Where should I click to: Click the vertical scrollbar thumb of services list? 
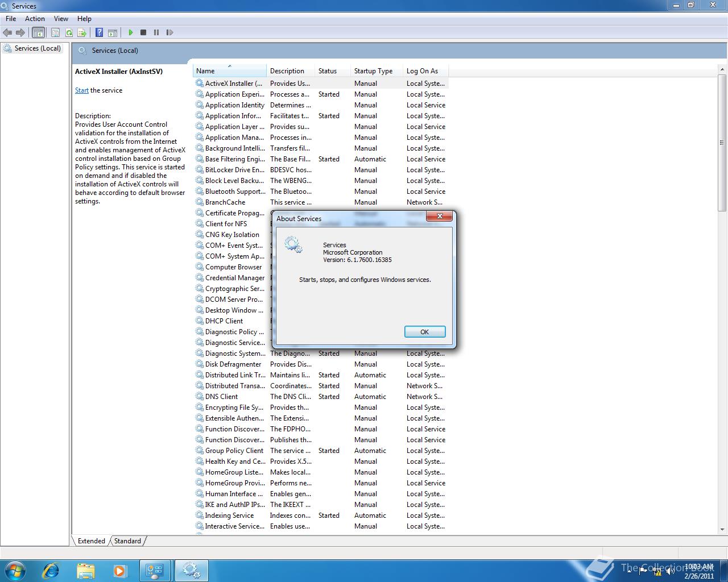[x=722, y=142]
